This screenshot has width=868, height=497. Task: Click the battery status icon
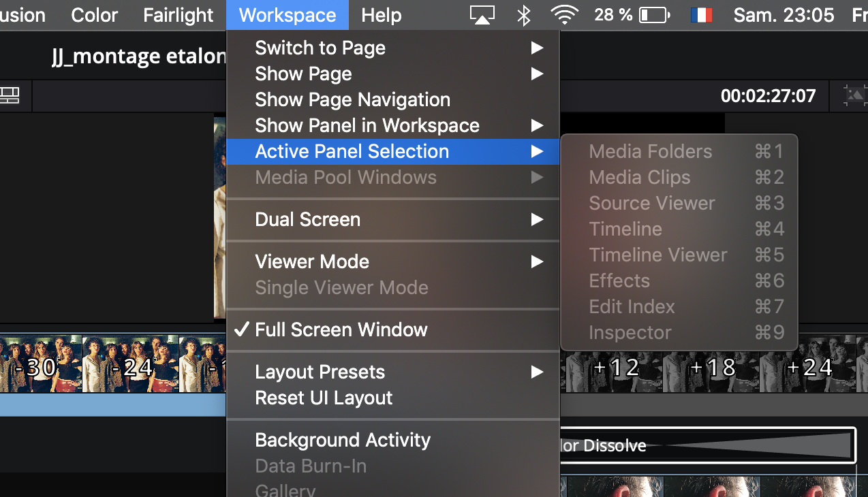(655, 15)
